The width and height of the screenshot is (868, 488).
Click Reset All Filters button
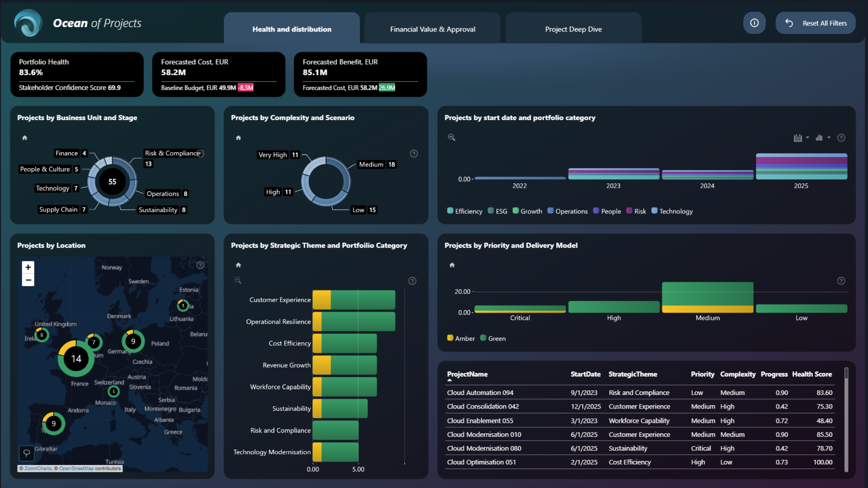click(x=816, y=23)
